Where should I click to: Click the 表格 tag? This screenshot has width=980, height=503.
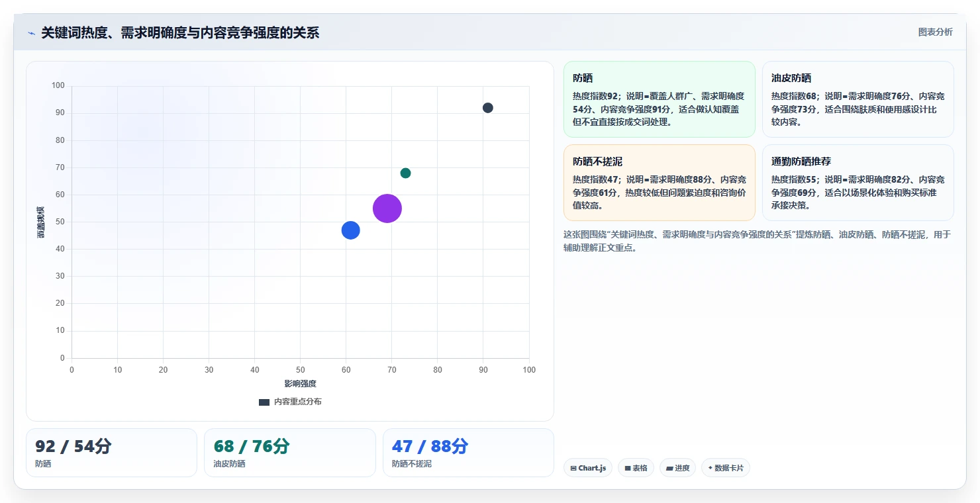(636, 468)
